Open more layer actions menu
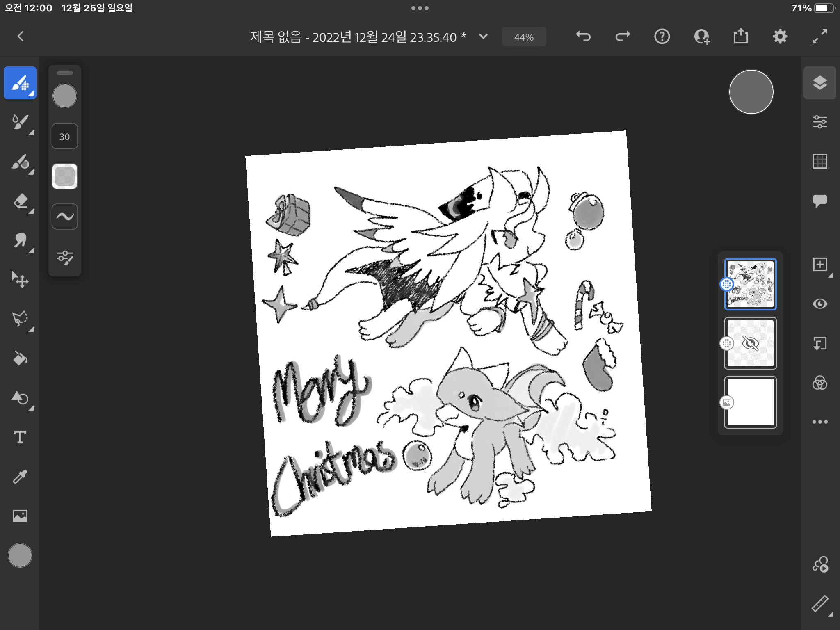Screen dimensions: 840x630 [x=820, y=422]
